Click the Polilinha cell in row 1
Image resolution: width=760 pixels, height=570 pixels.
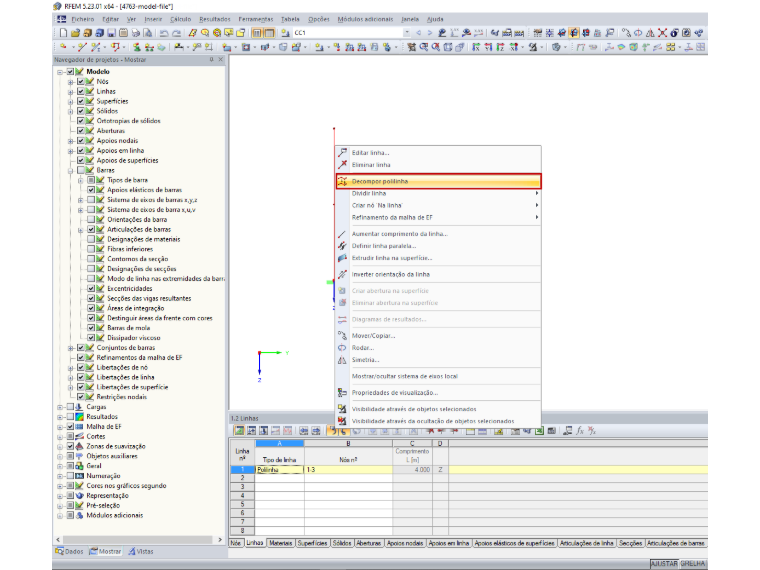pos(280,469)
